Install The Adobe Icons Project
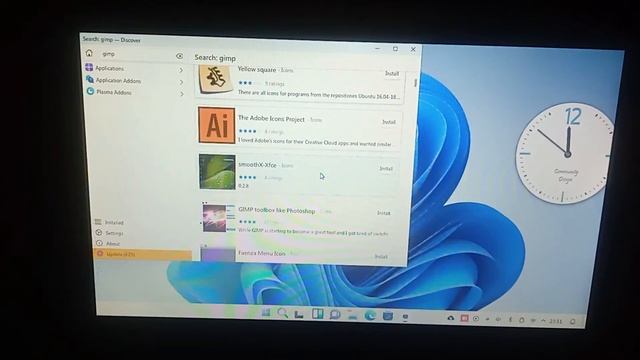The height and width of the screenshot is (360, 640). pyautogui.click(x=389, y=122)
